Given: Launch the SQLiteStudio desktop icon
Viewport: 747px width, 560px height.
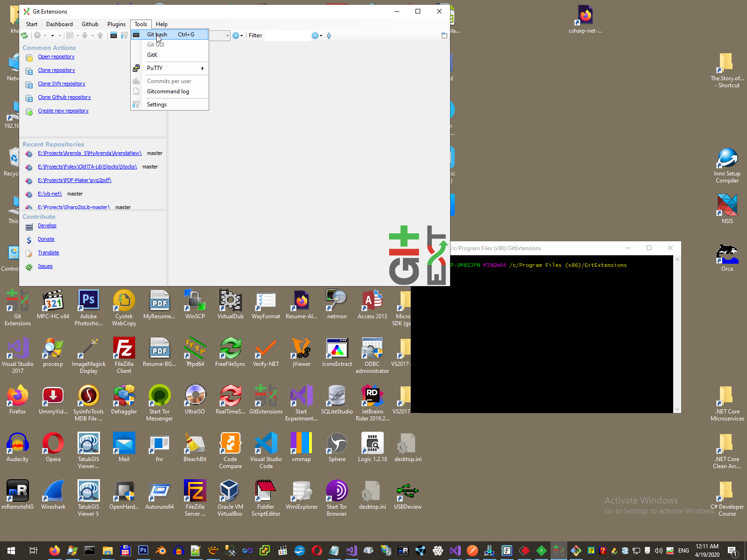Looking at the screenshot, I should 337,399.
